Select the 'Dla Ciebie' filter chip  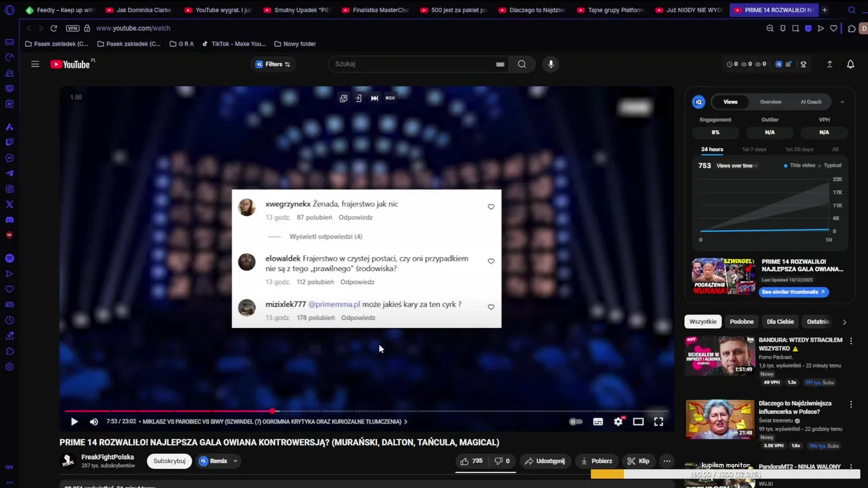(x=780, y=322)
